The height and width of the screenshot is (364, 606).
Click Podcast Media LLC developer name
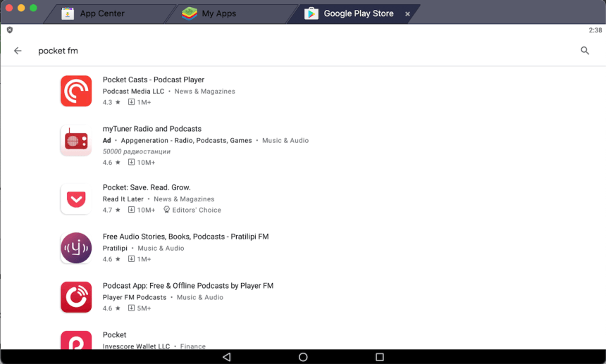(x=133, y=91)
